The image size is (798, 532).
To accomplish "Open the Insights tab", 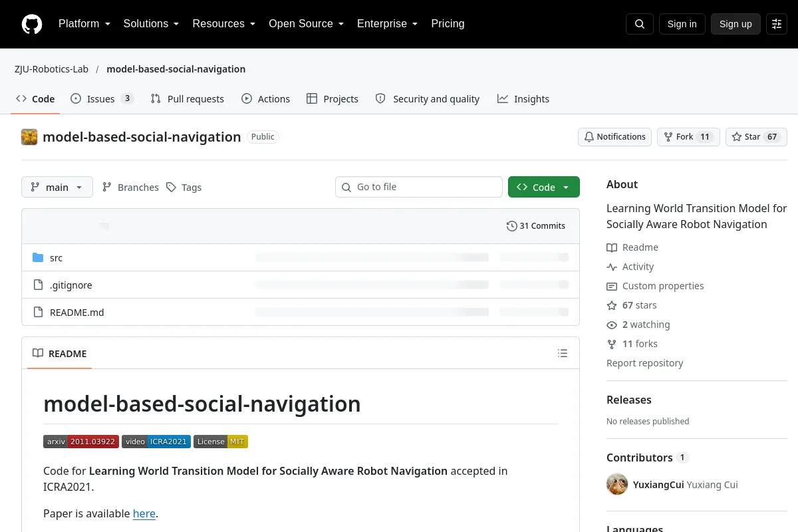I will click(523, 99).
